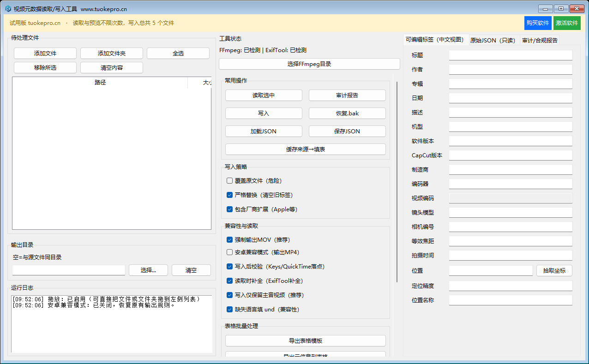Open 审计/合规报告 tab

tap(540, 40)
